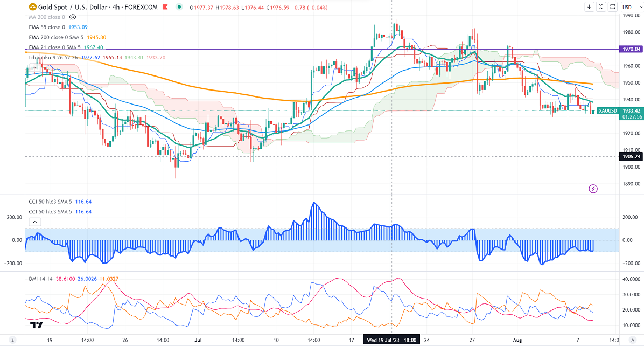
Task: Select the MA 200 close 0 indicator label
Action: (x=47, y=17)
